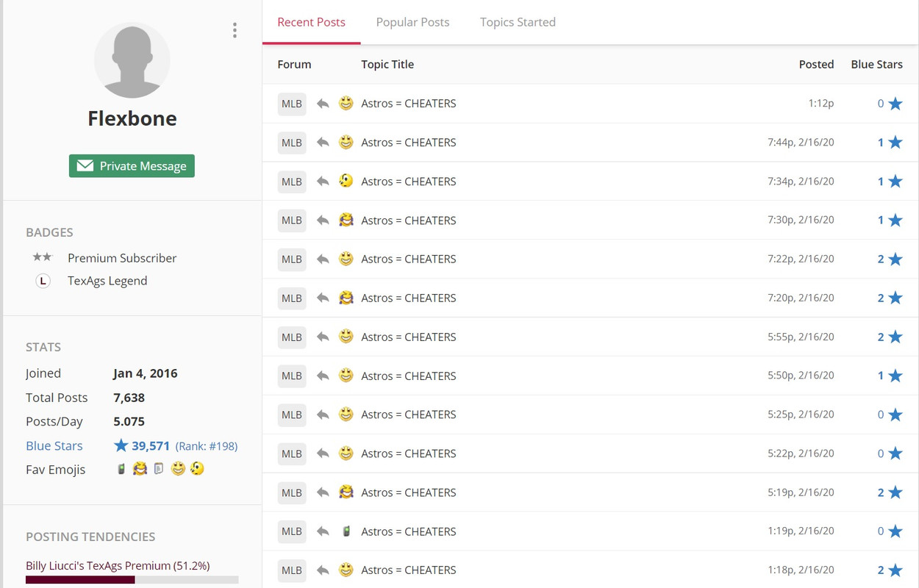
Task: Click the blue star on the 5:55p post
Action: coord(895,337)
